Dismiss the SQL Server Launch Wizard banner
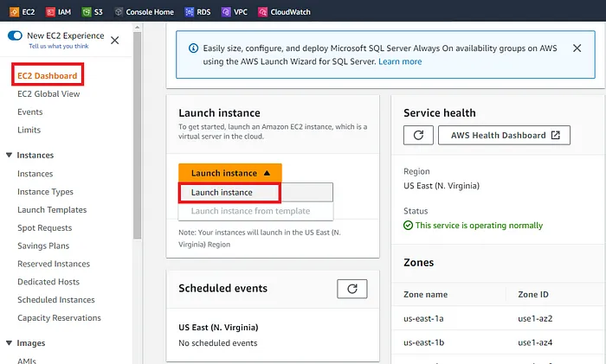 tap(577, 48)
